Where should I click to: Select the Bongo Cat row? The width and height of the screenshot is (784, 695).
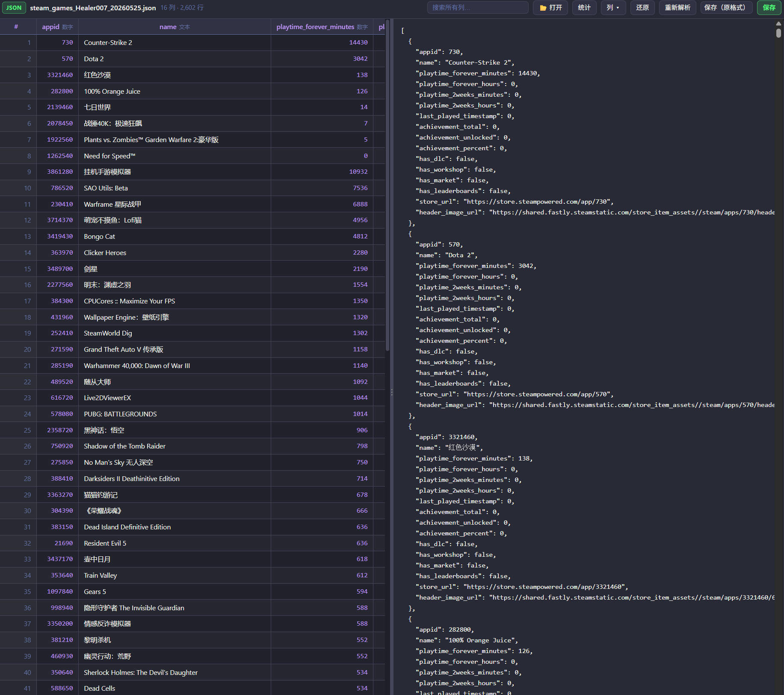click(x=192, y=236)
